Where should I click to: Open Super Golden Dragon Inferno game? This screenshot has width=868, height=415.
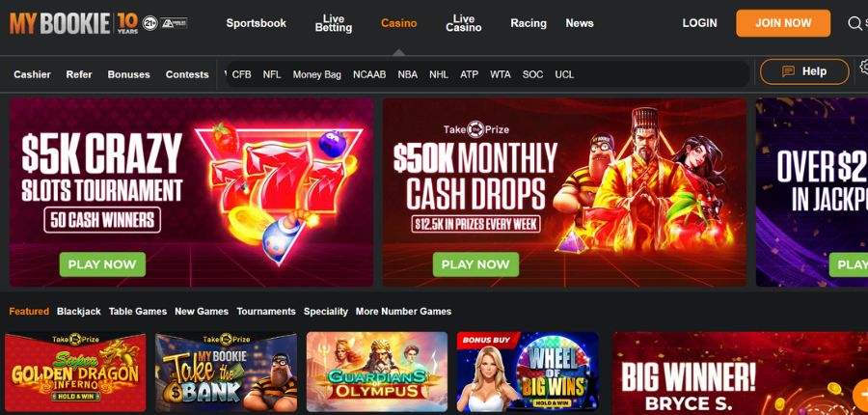(75, 372)
